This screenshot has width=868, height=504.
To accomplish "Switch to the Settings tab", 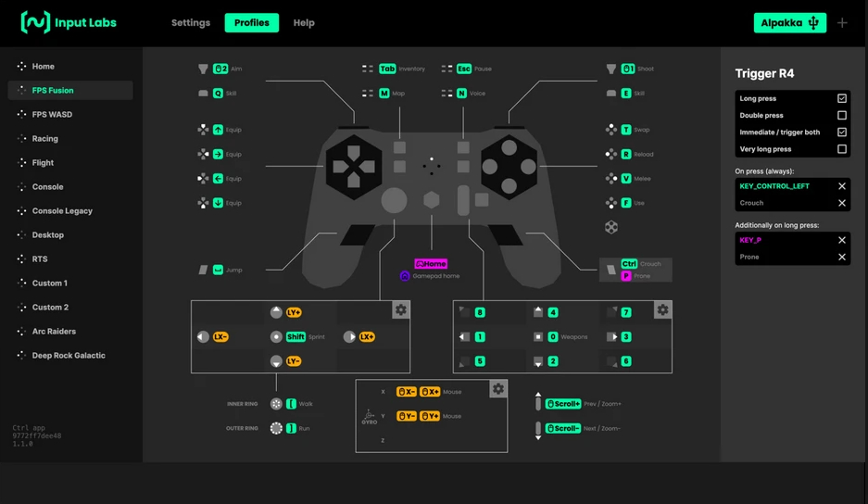I will tap(191, 23).
